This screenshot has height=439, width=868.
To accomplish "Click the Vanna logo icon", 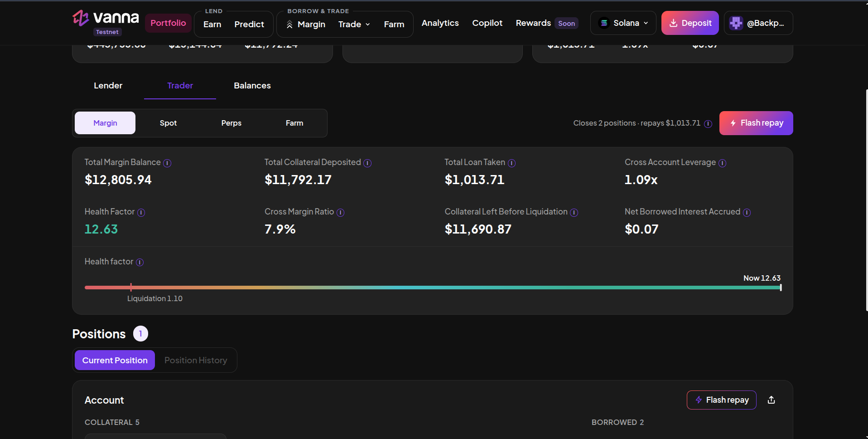I will point(81,18).
